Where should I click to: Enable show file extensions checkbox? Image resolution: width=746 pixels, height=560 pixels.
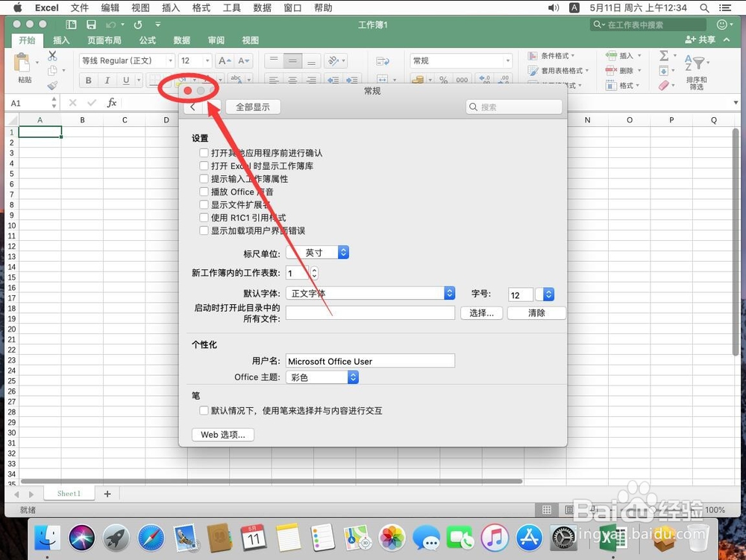click(x=204, y=204)
